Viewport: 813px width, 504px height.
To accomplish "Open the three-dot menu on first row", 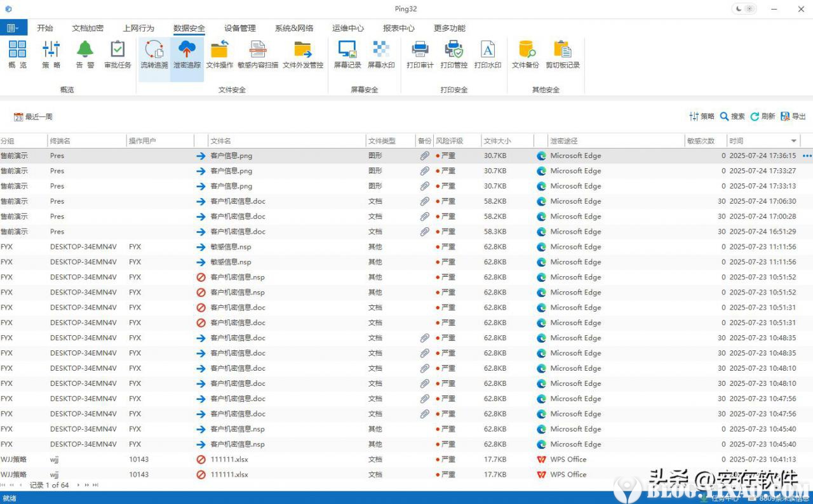I will click(x=807, y=156).
